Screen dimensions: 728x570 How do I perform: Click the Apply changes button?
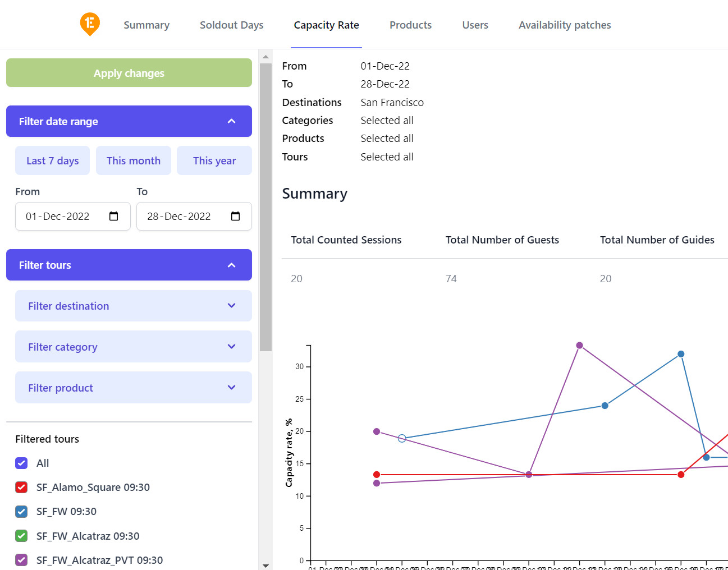129,73
